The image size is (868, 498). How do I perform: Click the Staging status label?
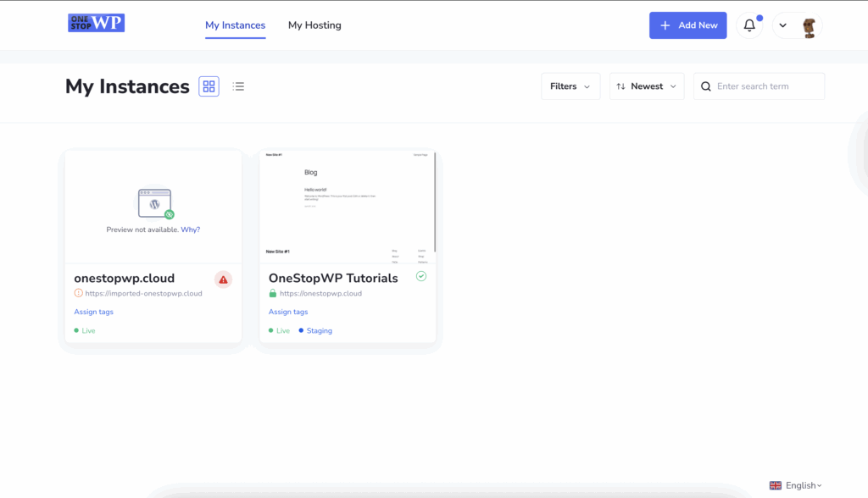[x=315, y=330]
